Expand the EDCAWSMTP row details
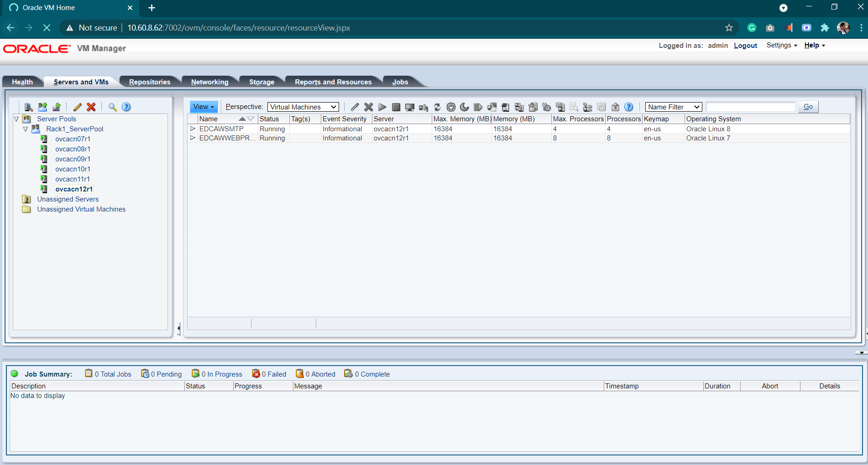The image size is (868, 465). pos(193,129)
